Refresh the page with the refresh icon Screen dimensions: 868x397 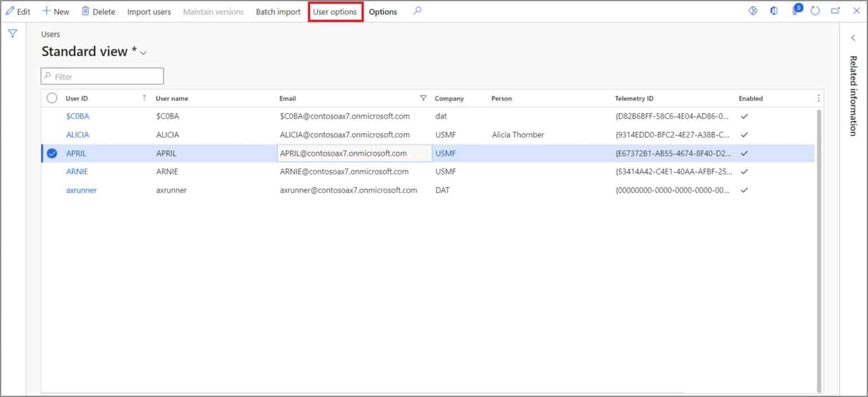point(814,11)
